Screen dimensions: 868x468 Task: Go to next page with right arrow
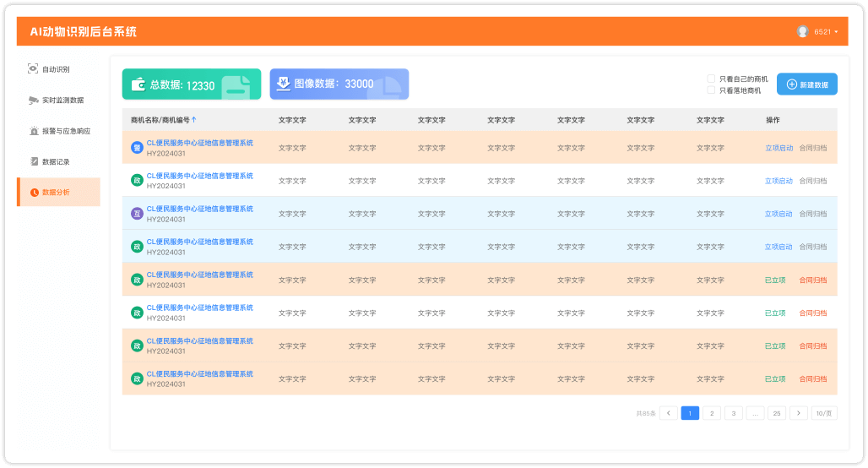798,413
